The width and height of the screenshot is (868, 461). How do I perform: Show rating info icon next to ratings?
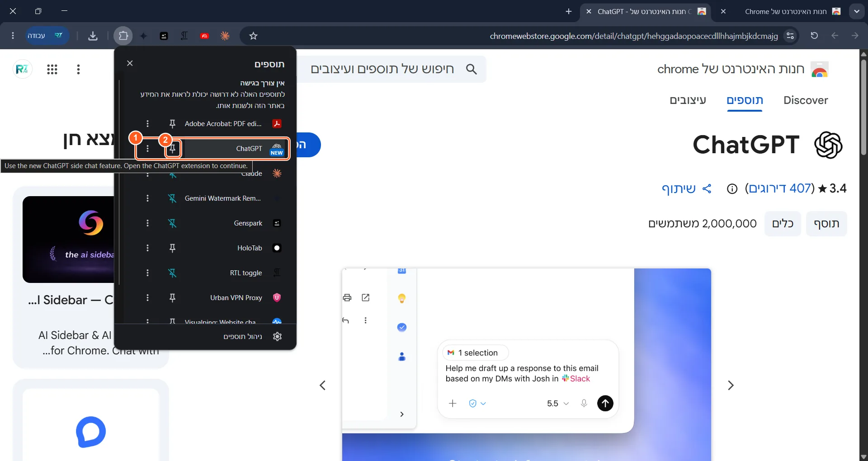click(x=732, y=189)
